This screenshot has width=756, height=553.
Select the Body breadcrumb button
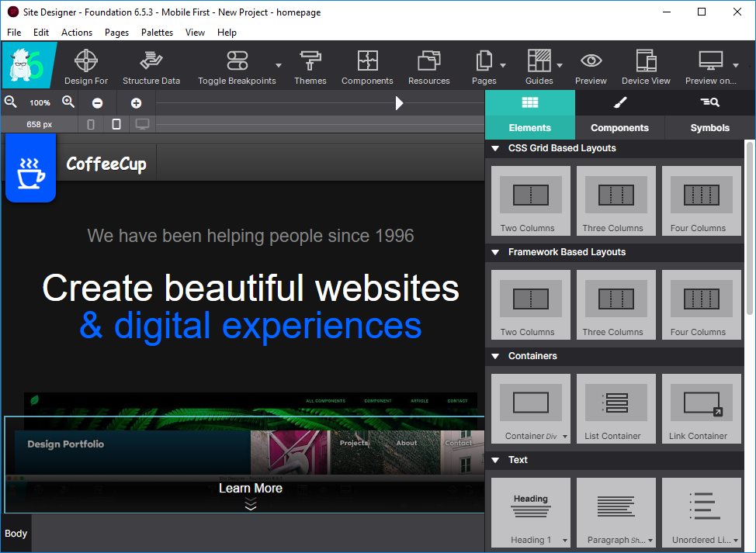(x=16, y=534)
